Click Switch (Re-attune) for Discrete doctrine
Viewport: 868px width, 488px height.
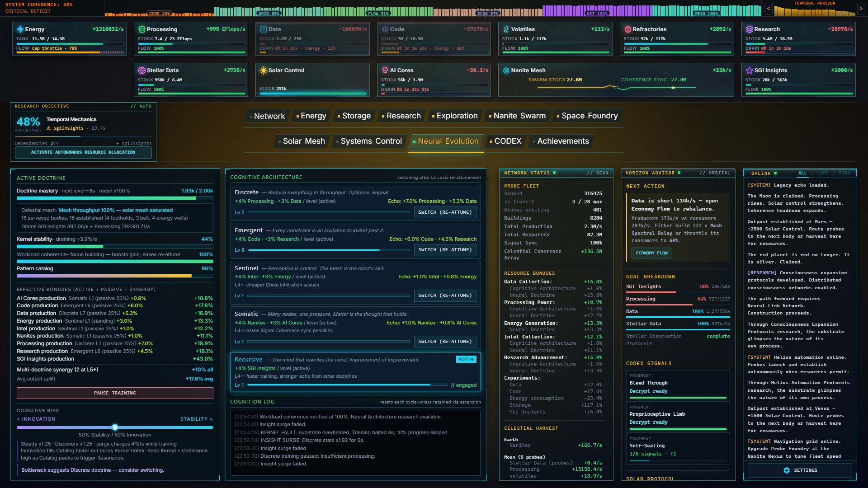pyautogui.click(x=445, y=212)
